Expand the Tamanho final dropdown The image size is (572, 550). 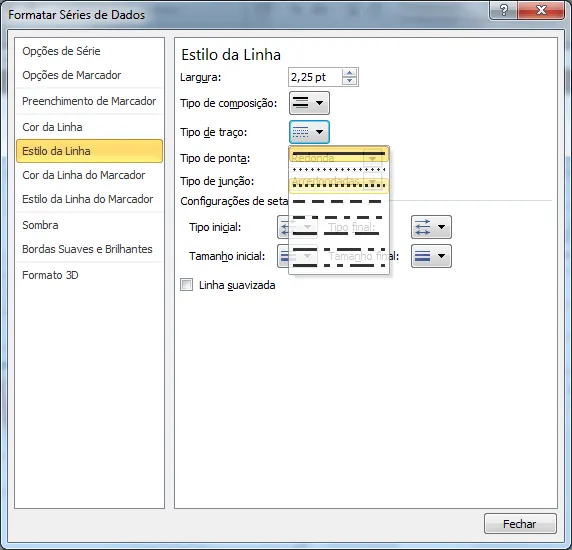click(x=431, y=256)
